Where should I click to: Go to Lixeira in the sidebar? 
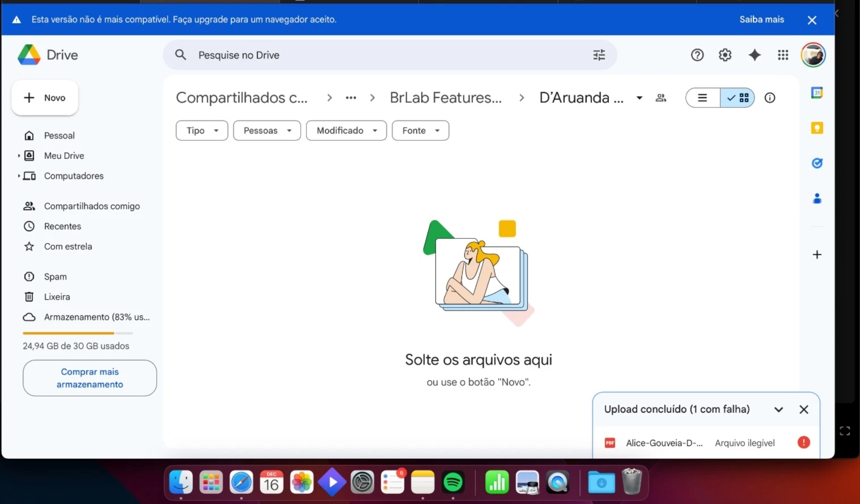click(57, 297)
